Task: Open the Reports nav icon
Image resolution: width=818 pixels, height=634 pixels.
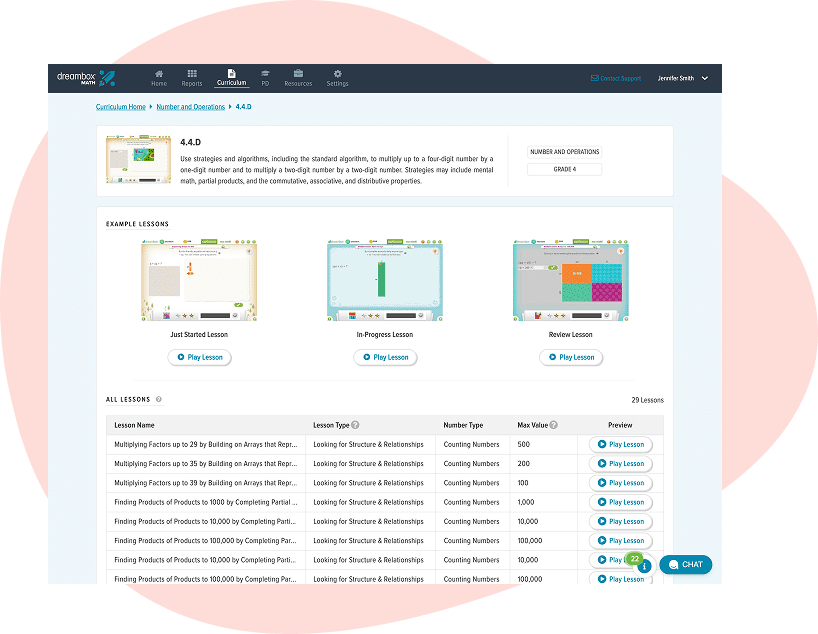Action: (192, 77)
